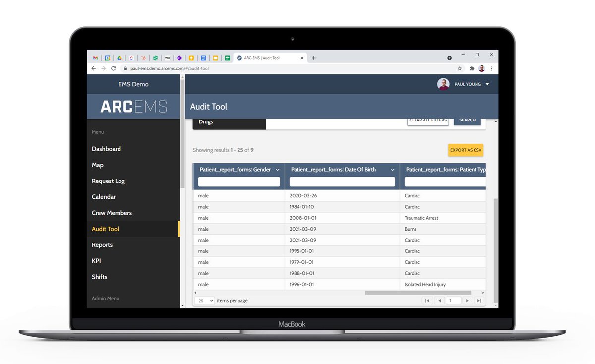Open a new browser tab

(314, 58)
